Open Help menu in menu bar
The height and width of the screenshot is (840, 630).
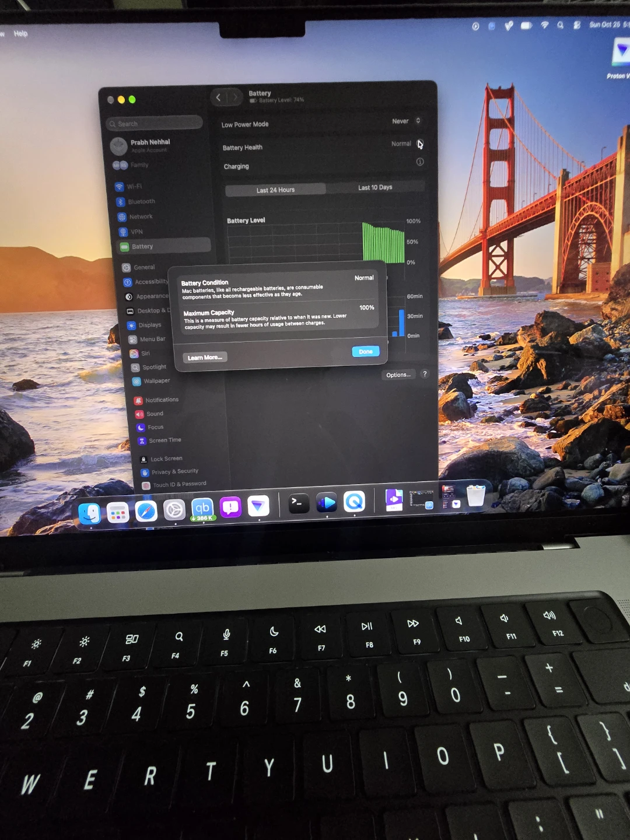pos(21,34)
